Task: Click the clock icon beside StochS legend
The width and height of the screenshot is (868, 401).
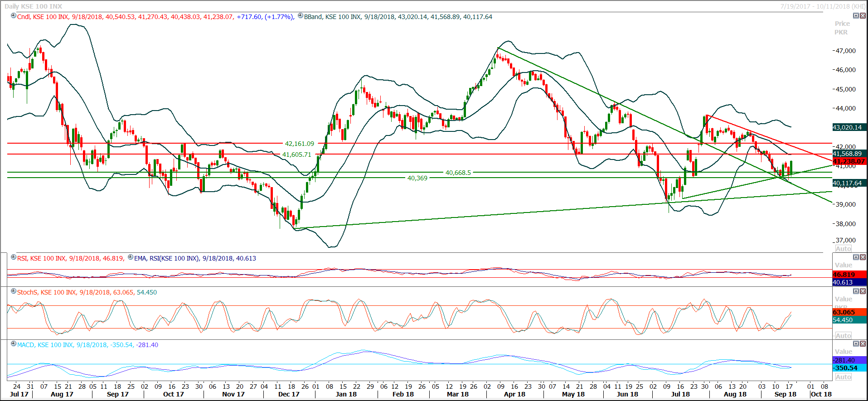Action: (x=14, y=291)
